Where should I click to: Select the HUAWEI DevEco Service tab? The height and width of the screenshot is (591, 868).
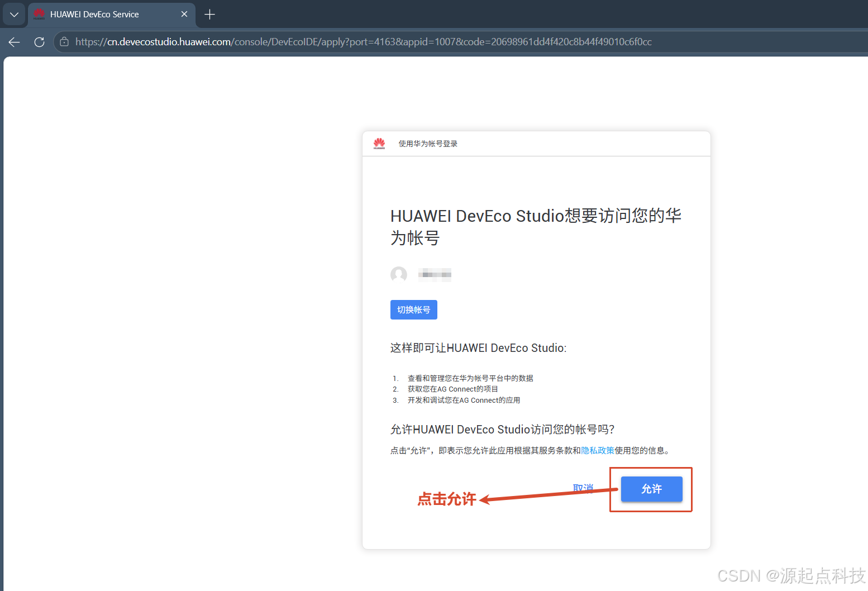tap(111, 15)
